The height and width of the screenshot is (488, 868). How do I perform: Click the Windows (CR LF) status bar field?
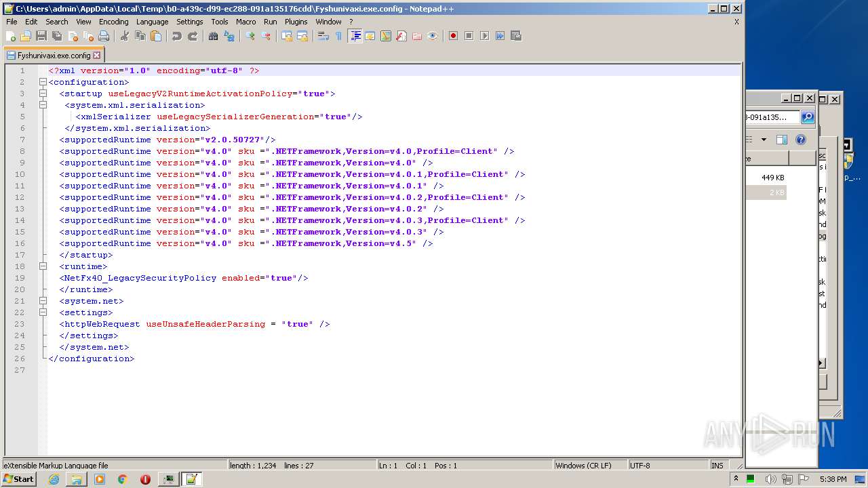click(x=589, y=466)
